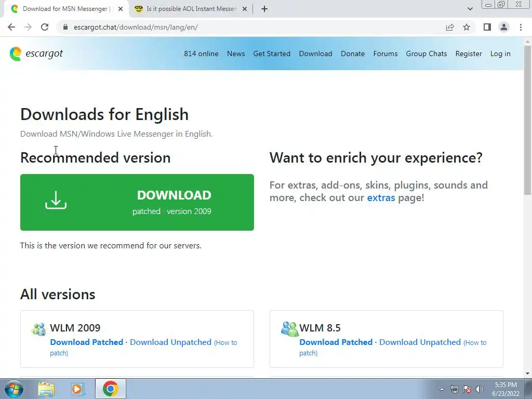
Task: Click the address bar URL field
Action: tap(251, 27)
